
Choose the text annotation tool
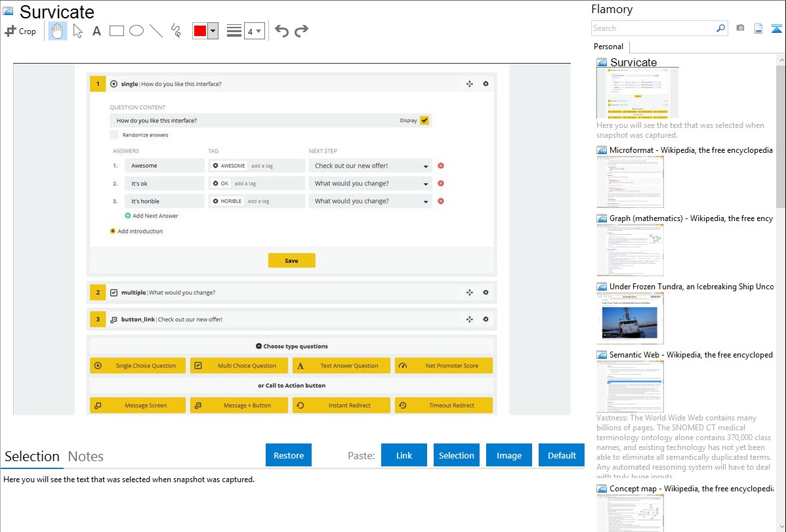[x=96, y=31]
